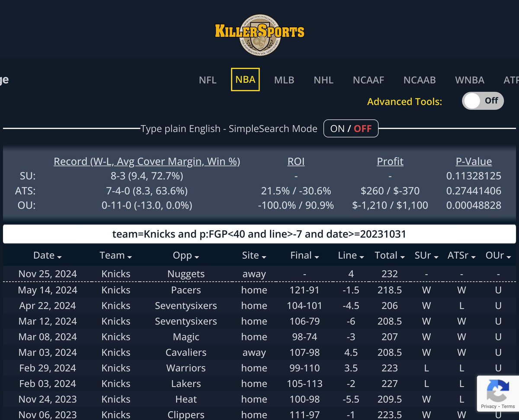Click the Heat opponent cell
519x420 pixels.
(x=186, y=399)
